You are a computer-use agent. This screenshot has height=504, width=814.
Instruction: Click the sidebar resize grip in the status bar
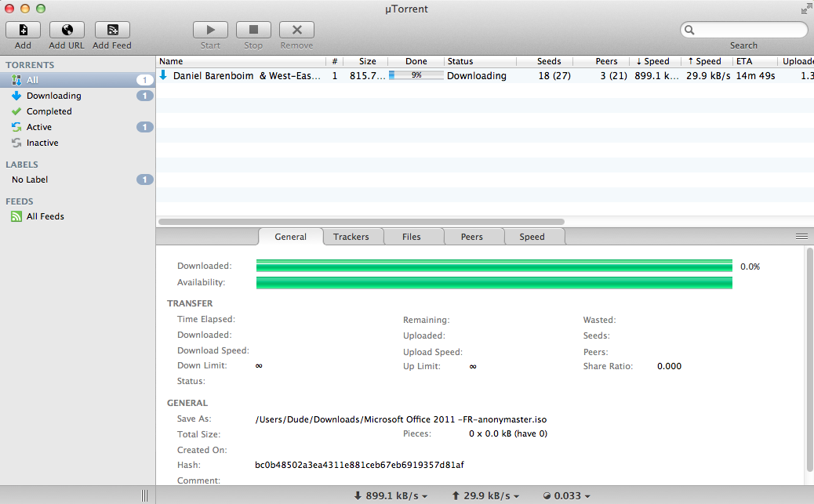point(144,495)
